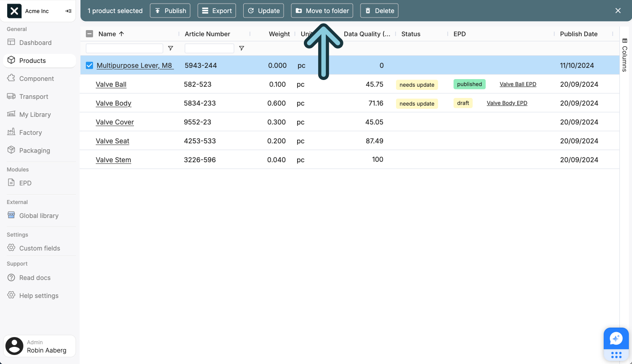Browse the Global library
This screenshot has height=364, width=632.
pos(39,215)
